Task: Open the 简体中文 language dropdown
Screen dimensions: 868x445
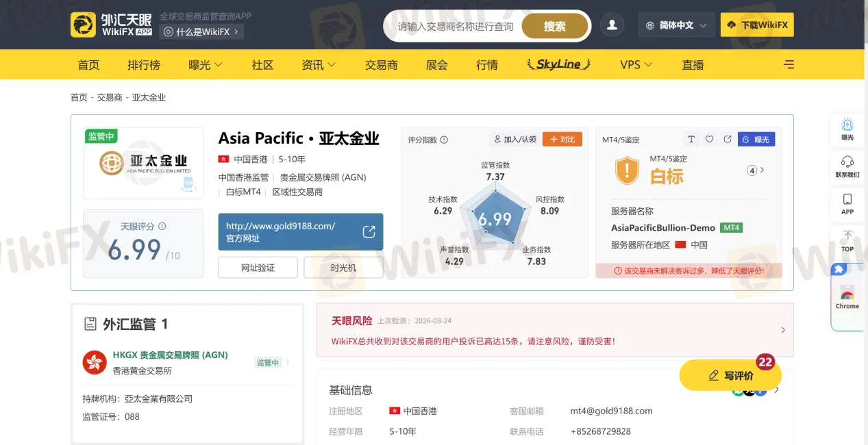Action: point(676,25)
